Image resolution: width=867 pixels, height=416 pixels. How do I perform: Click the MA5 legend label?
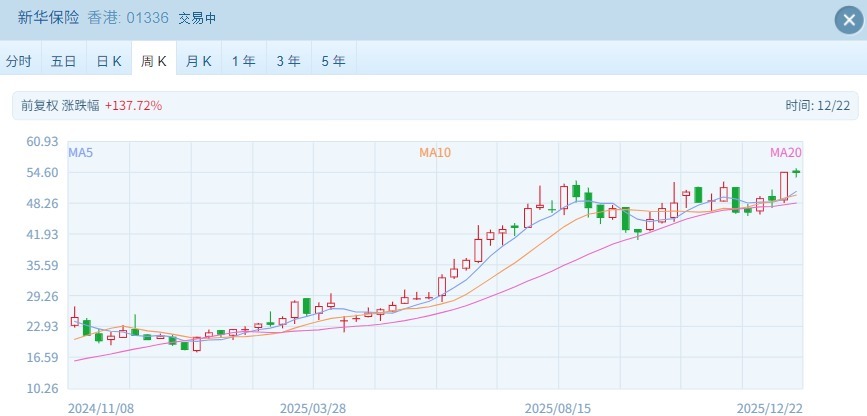tap(80, 152)
